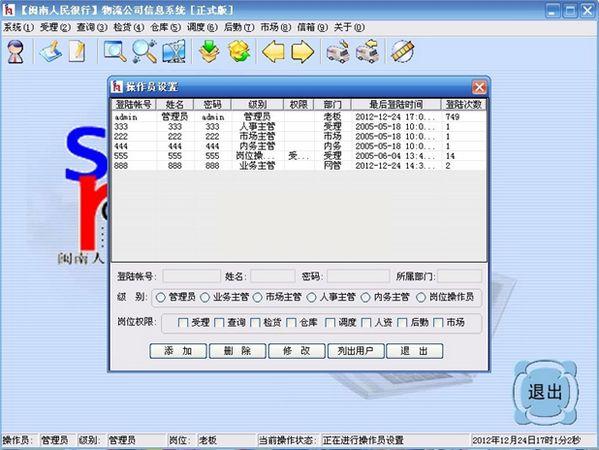Select the 222 user row
The height and width of the screenshot is (450, 599).
299,136
